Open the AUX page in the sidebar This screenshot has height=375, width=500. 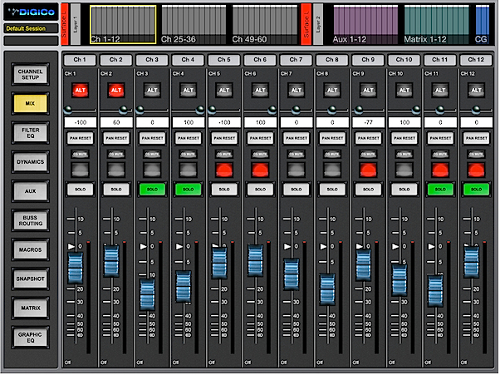(x=30, y=191)
